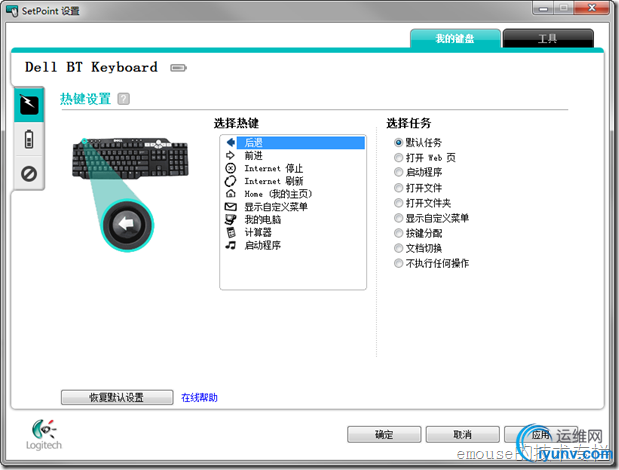Click the envelope icon of 显示自定义菜单
Image resolution: width=619 pixels, height=470 pixels.
pos(231,206)
